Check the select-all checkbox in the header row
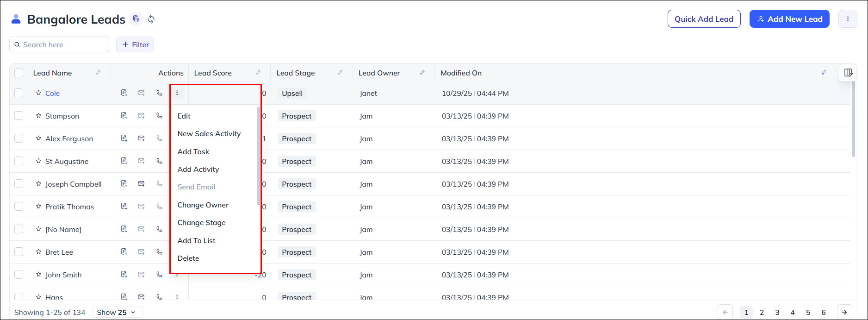Image resolution: width=868 pixels, height=320 pixels. point(19,73)
